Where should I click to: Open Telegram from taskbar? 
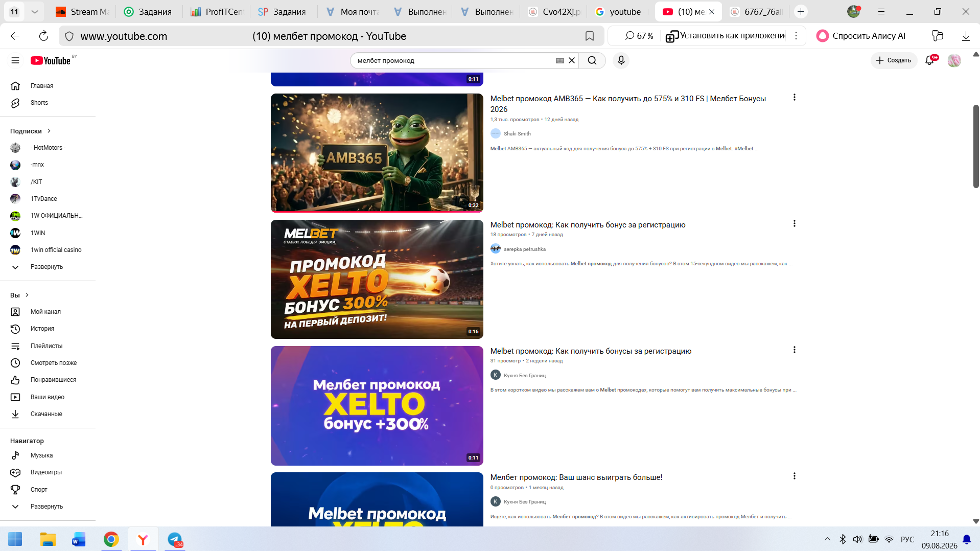(175, 539)
